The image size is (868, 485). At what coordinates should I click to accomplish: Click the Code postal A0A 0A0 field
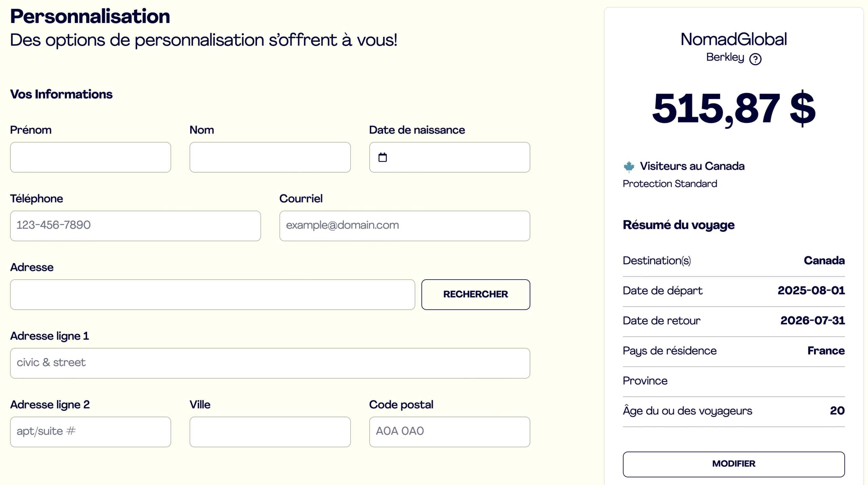pos(450,432)
